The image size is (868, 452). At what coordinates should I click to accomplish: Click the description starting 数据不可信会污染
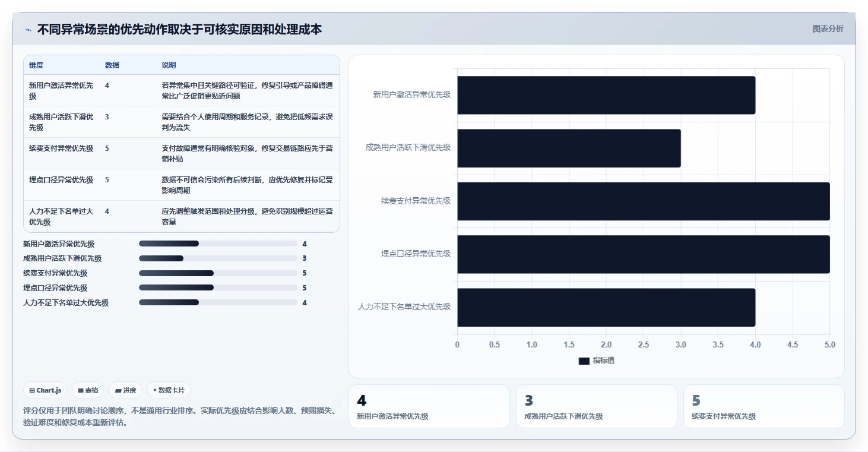click(247, 185)
